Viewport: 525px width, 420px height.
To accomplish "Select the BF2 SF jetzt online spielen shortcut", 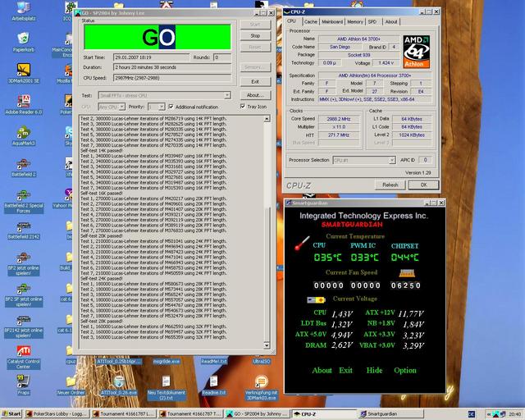I will (24, 294).
